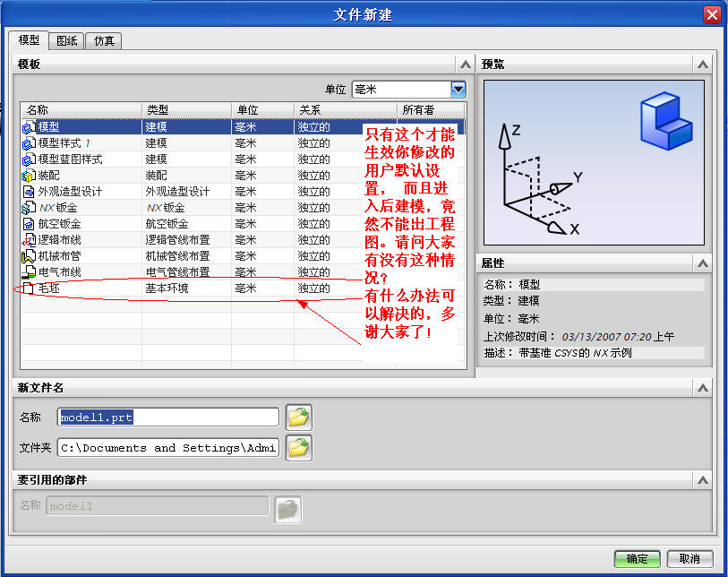
Task: Browse for file name with folder icon
Action: (x=298, y=418)
